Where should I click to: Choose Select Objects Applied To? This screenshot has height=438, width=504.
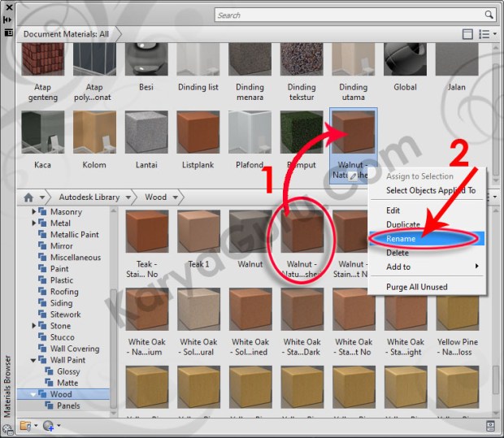[431, 191]
